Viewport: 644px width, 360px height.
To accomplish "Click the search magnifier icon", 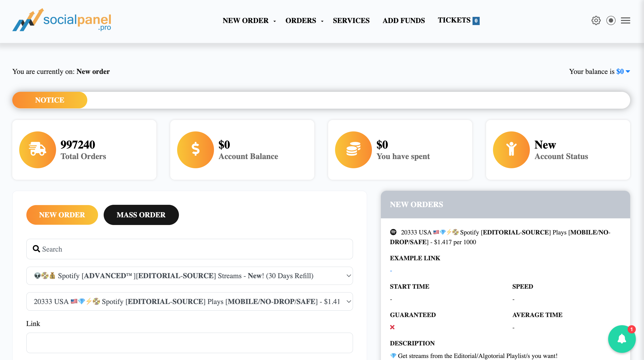I will tap(36, 249).
